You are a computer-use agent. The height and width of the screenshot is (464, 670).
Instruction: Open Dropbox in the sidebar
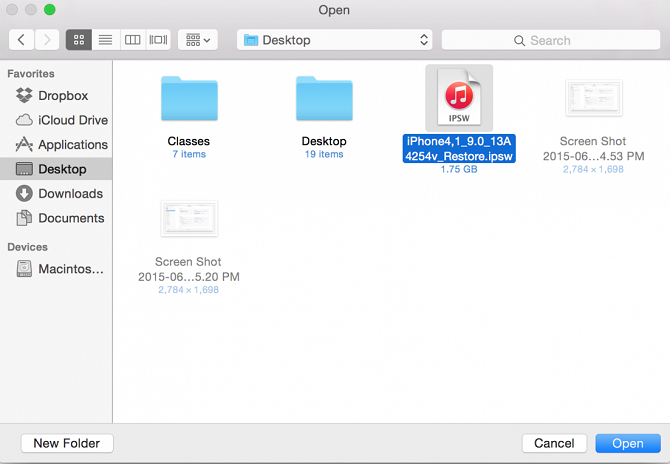pyautogui.click(x=62, y=96)
